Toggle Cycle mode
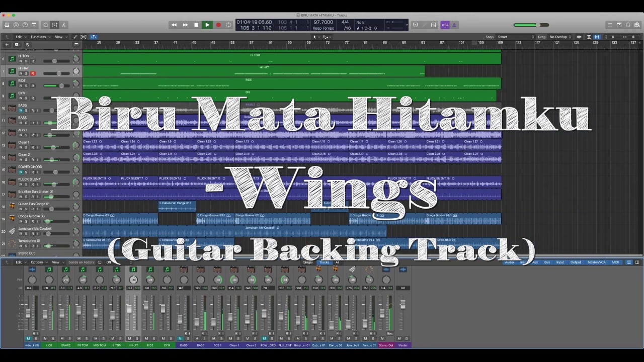644x362 pixels. pyautogui.click(x=228, y=25)
